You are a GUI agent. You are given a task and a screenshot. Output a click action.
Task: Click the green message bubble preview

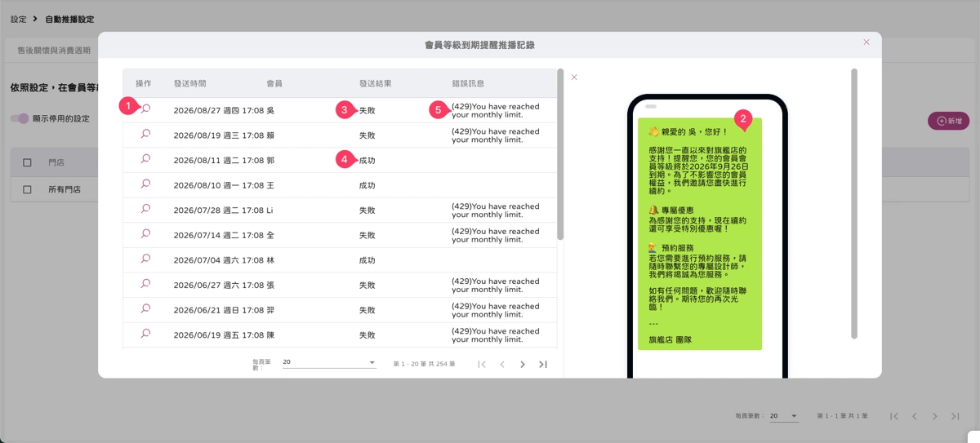point(700,233)
